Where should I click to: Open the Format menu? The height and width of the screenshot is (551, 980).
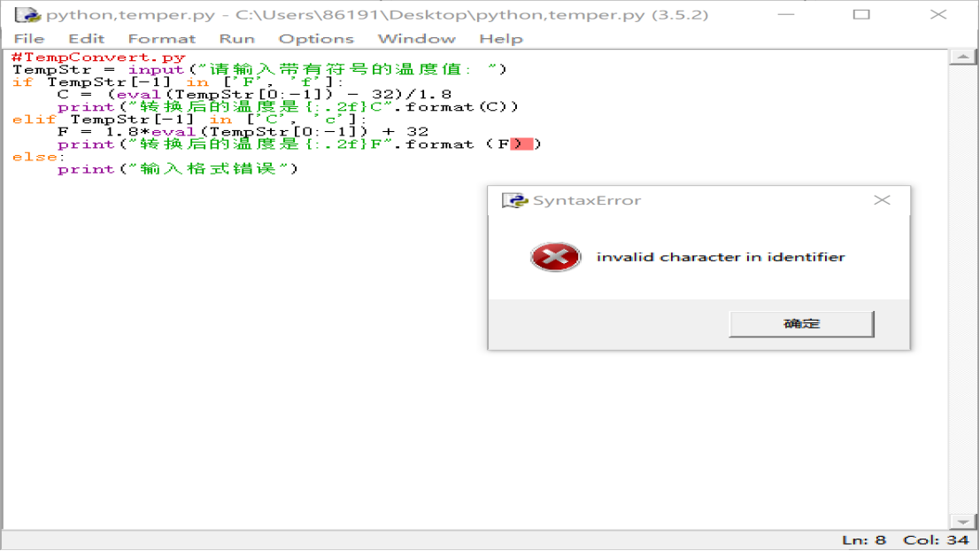pos(162,39)
